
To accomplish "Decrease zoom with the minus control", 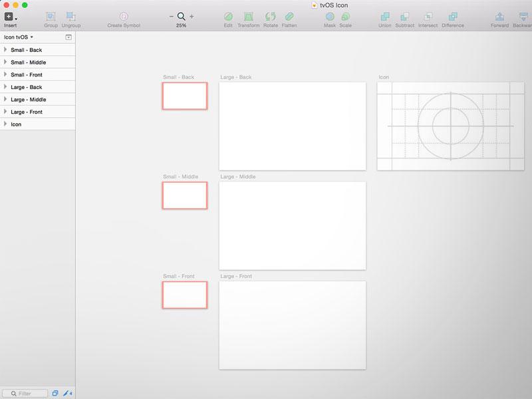I will (171, 15).
